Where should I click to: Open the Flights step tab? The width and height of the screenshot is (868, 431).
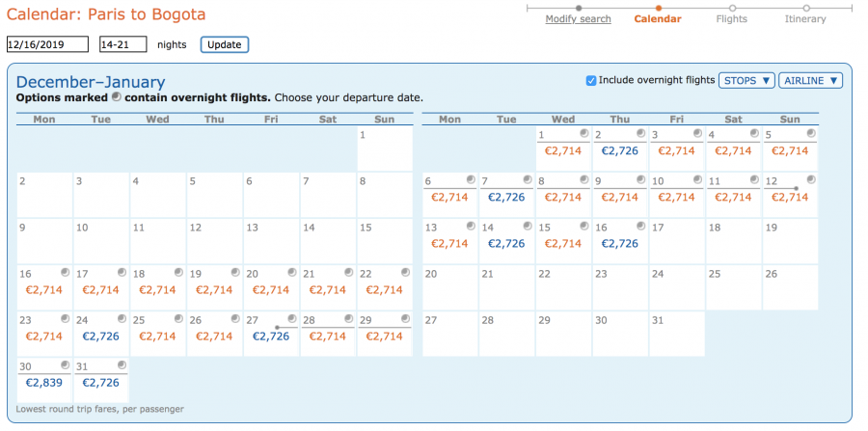[x=732, y=19]
